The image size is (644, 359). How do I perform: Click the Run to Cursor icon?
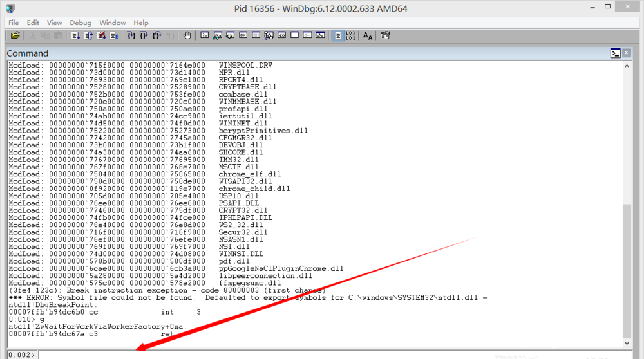[x=170, y=35]
